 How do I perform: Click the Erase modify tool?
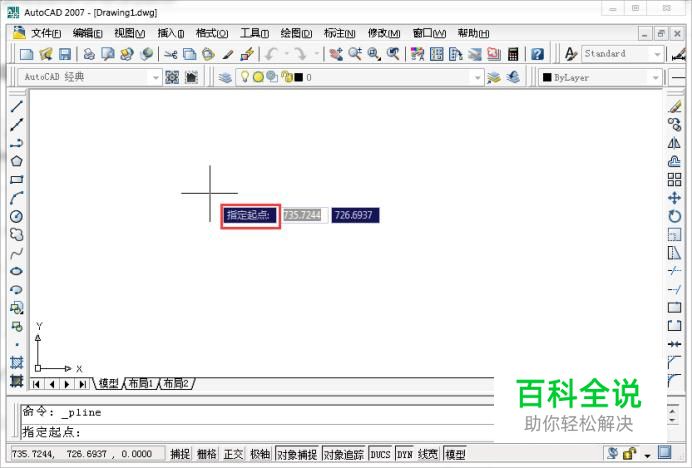pos(674,106)
